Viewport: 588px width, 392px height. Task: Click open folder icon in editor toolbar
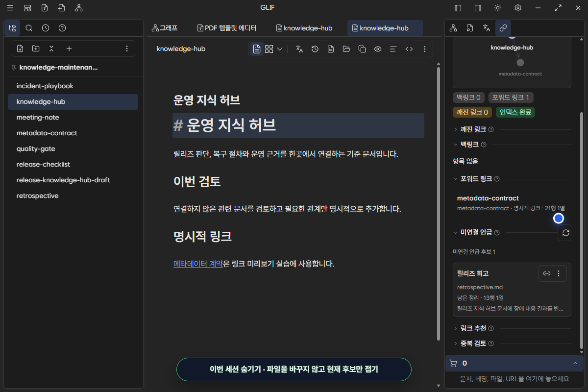346,49
